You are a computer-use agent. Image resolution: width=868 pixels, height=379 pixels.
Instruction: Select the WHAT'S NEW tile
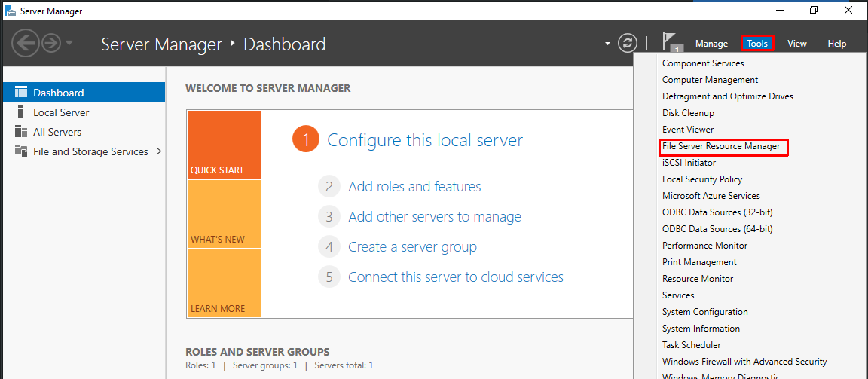point(224,214)
